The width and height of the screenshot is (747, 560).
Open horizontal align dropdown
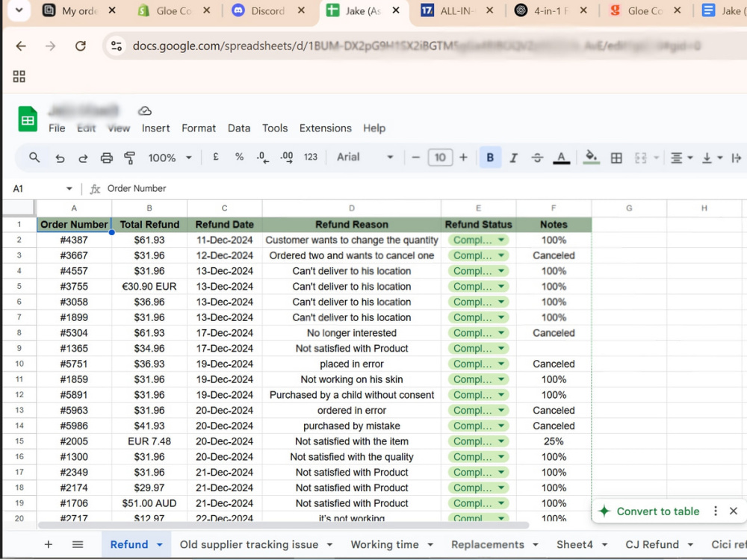coord(681,158)
